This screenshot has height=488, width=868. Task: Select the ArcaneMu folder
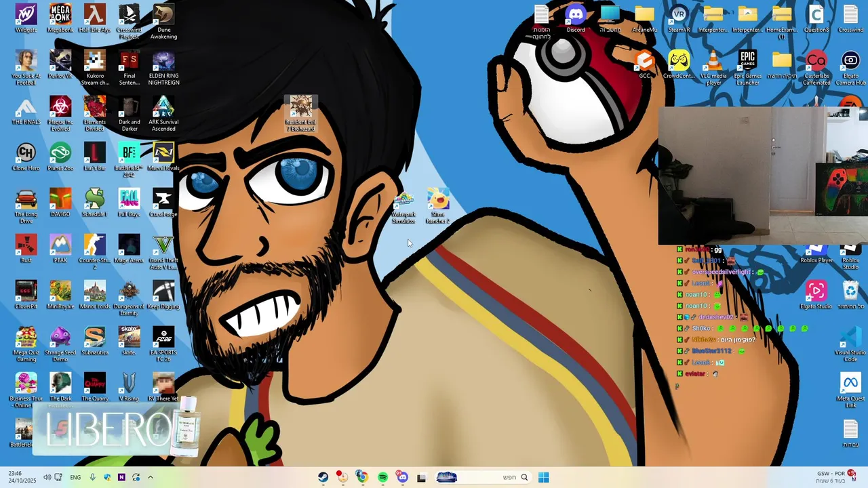[x=644, y=18]
